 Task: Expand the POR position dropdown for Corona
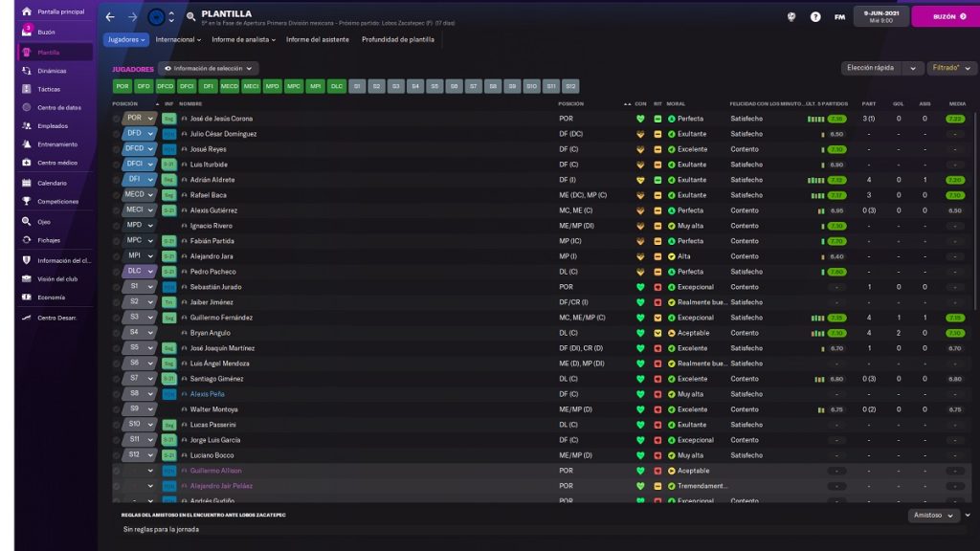149,119
